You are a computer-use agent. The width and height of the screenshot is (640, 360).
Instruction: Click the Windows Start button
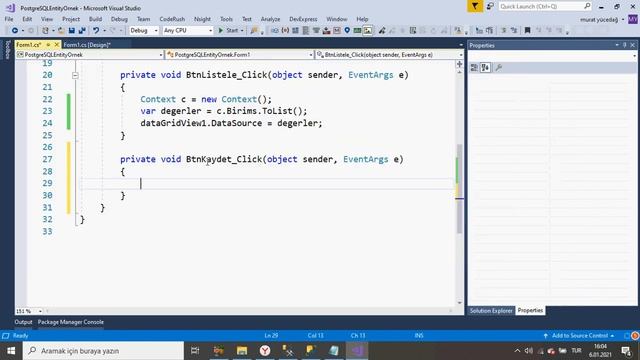(11, 351)
